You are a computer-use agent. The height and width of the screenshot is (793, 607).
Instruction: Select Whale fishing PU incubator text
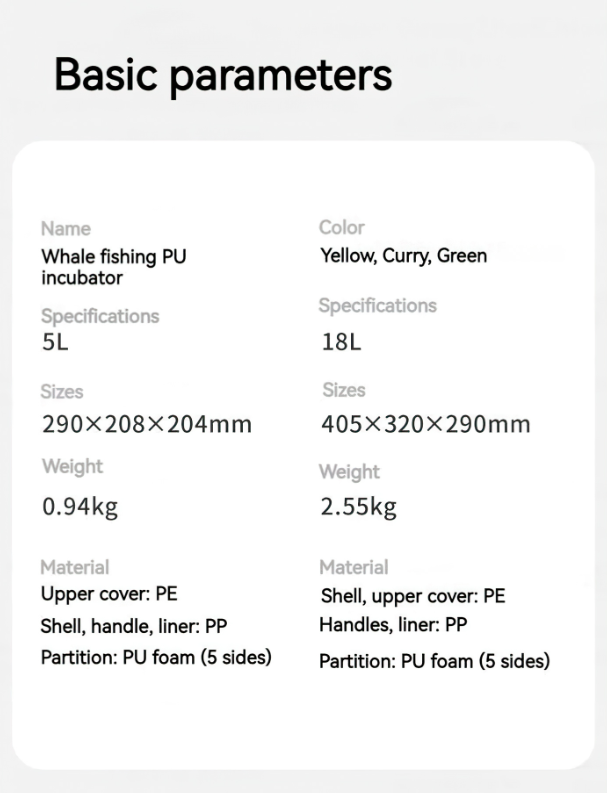(113, 266)
